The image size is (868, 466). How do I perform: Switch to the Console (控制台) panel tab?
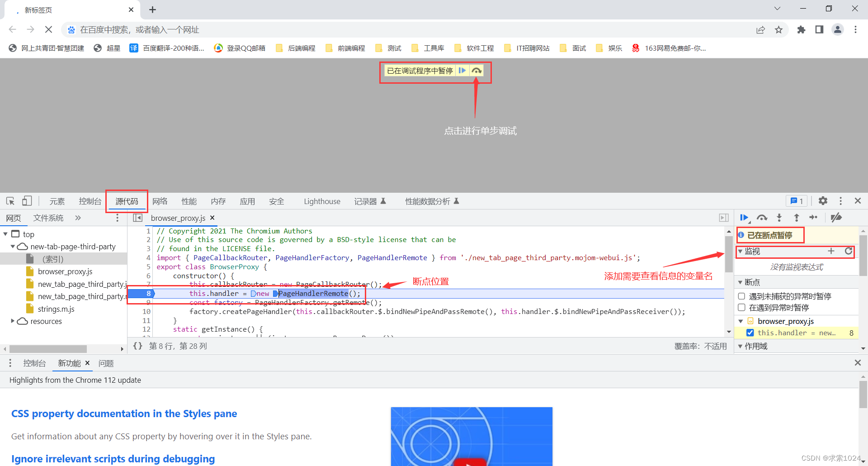click(90, 201)
